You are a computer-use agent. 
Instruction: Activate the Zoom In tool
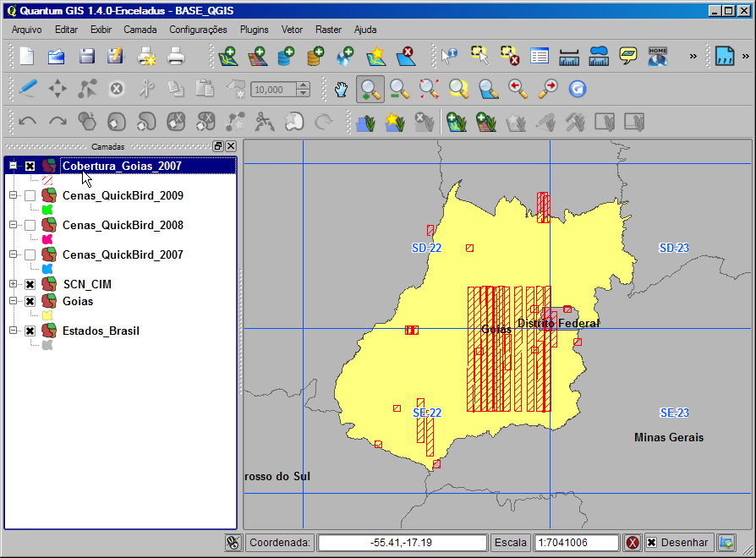[370, 89]
